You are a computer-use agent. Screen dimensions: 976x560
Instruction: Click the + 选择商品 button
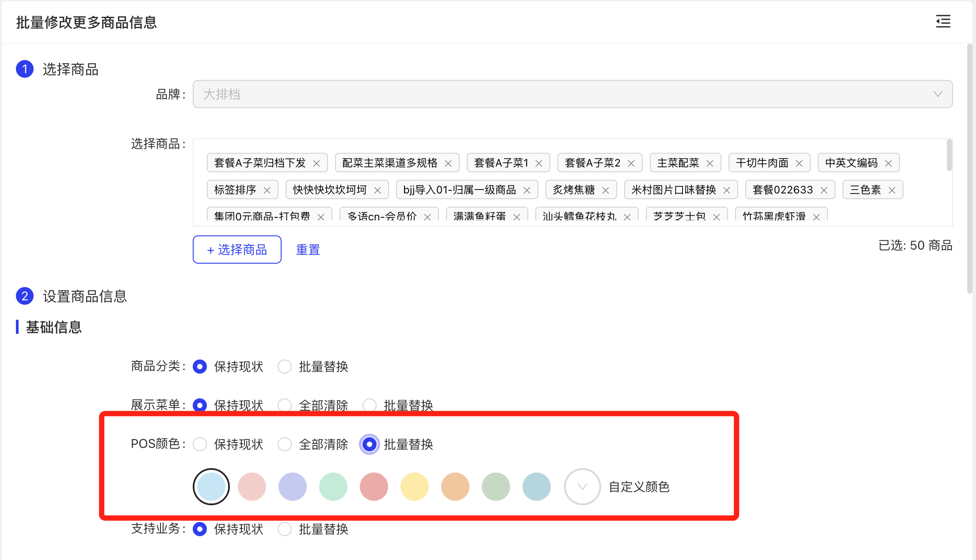237,250
